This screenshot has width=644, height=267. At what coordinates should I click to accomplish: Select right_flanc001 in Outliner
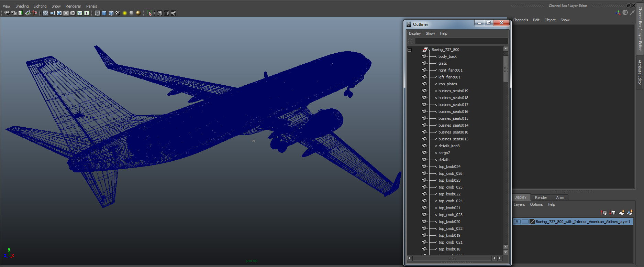pos(451,70)
